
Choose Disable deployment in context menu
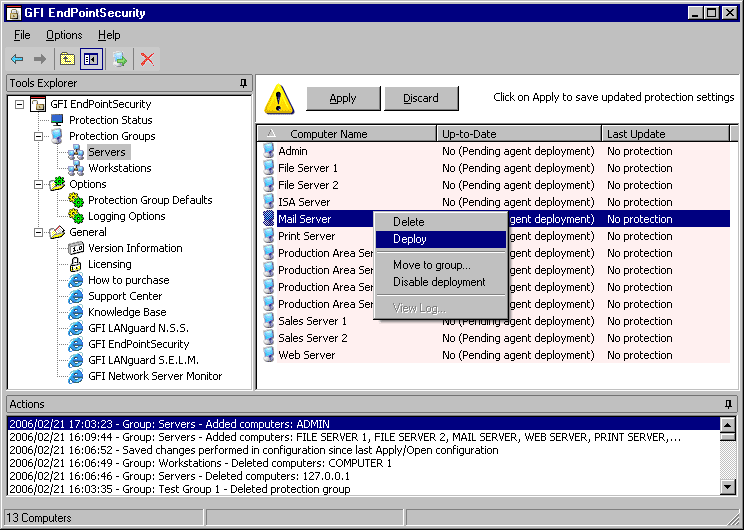pyautogui.click(x=441, y=282)
